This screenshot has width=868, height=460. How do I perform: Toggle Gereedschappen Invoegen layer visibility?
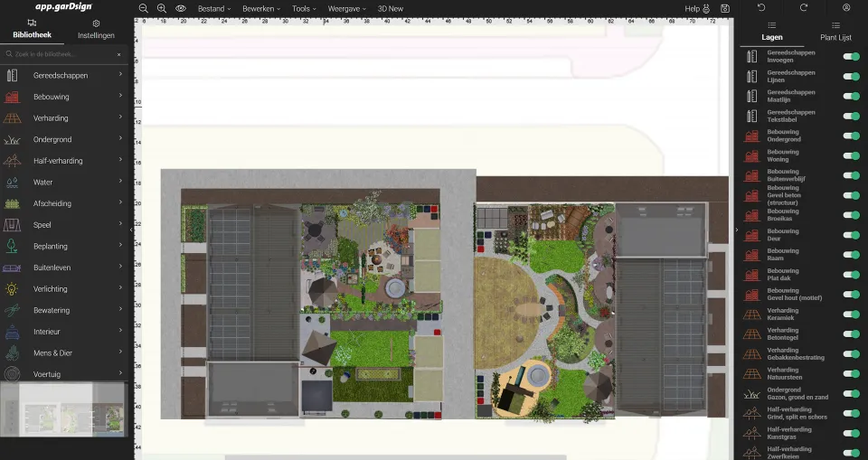(851, 56)
